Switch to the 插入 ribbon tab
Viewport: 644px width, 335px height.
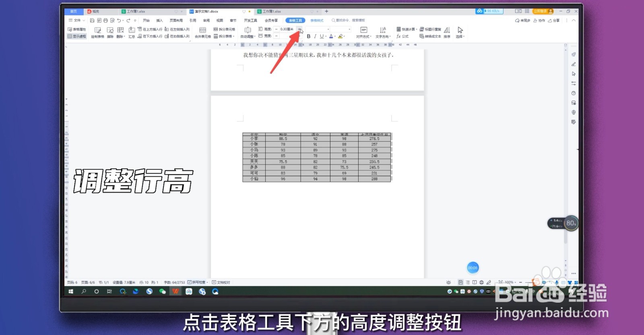pyautogui.click(x=160, y=20)
